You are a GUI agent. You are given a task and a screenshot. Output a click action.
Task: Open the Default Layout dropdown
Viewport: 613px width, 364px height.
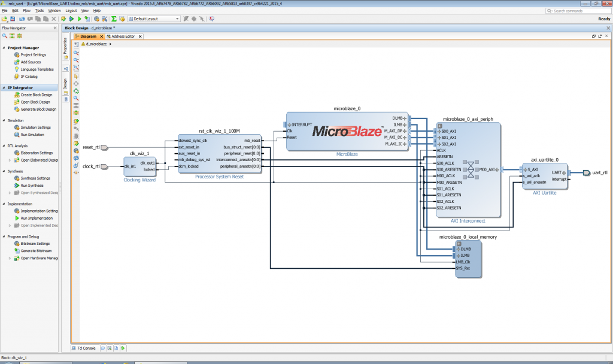(x=178, y=19)
